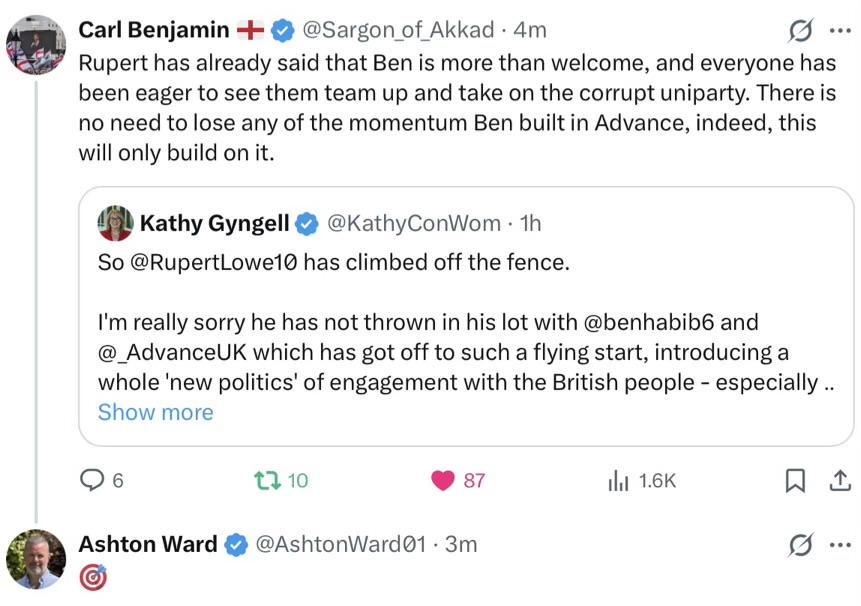Expand quoted tweet with Show more

155,412
